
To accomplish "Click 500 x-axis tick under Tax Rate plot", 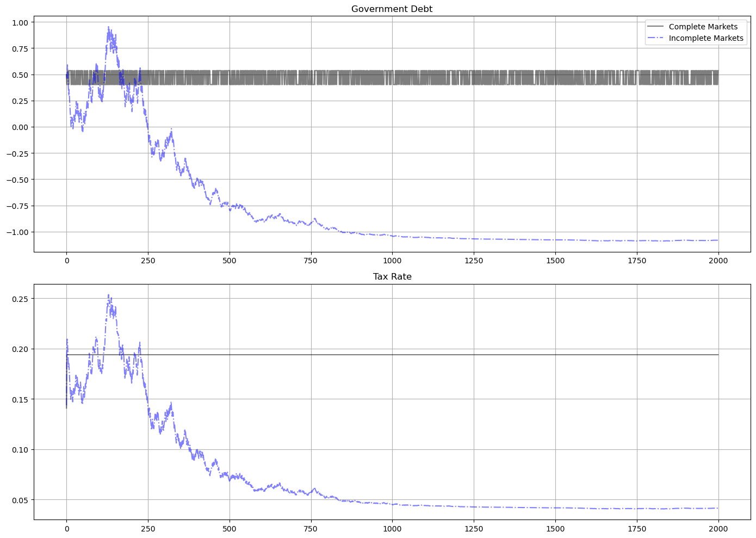I will pyautogui.click(x=229, y=528).
